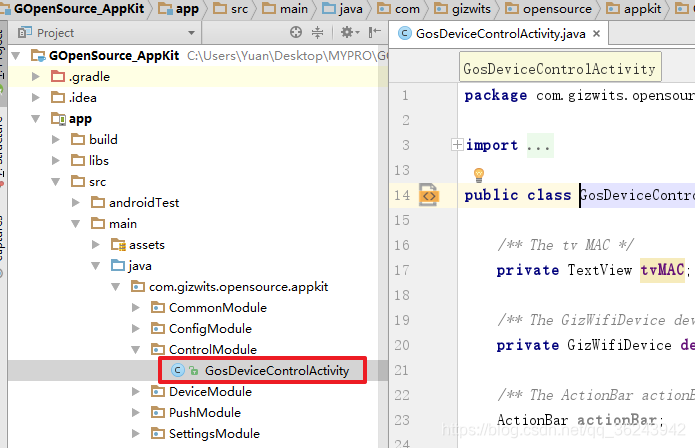Screen dimensions: 695x448
Task: Click the package keyword on line 1
Action: (495, 95)
